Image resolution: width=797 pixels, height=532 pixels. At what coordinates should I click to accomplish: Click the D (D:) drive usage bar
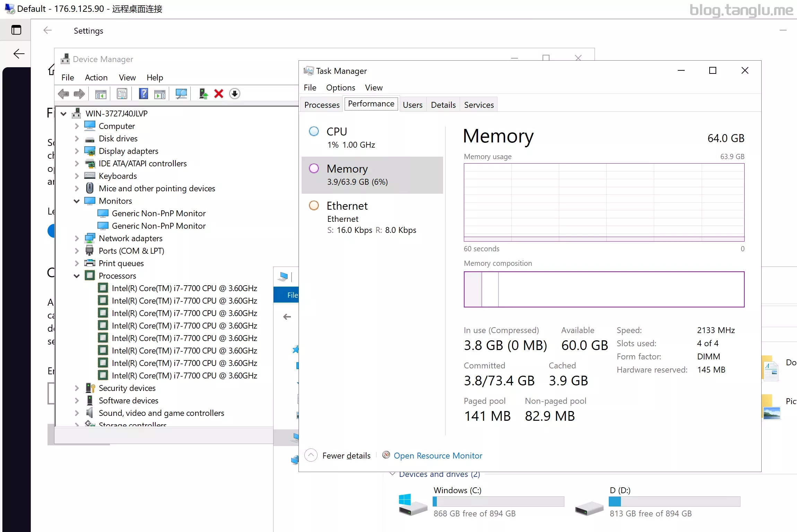(x=675, y=501)
